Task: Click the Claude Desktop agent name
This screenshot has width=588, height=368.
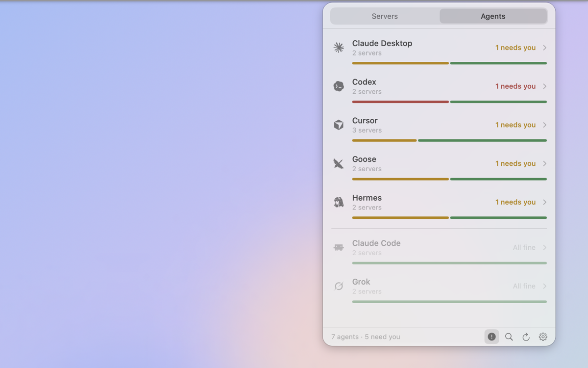Action: coord(382,43)
